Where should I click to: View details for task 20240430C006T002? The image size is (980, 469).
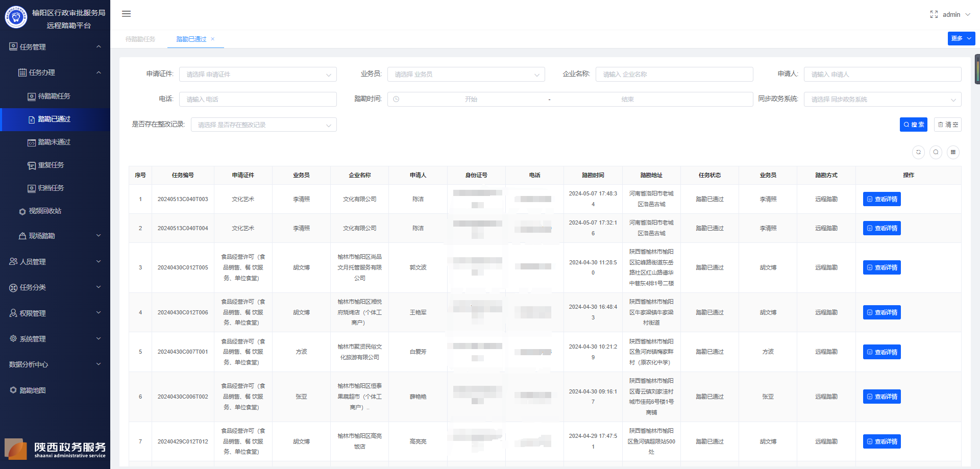(882, 397)
